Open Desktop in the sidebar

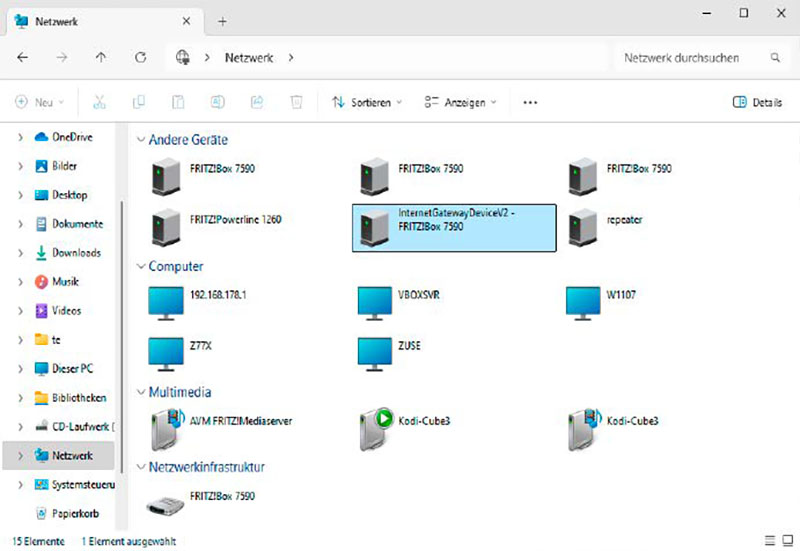pos(61,195)
